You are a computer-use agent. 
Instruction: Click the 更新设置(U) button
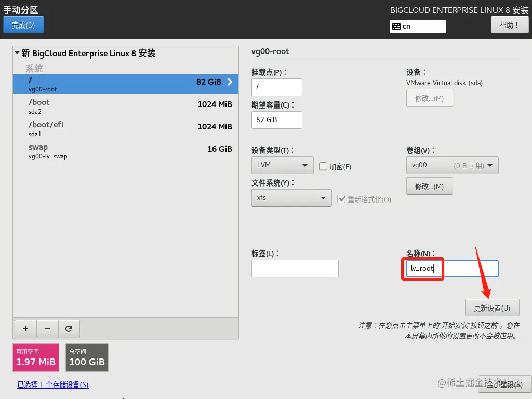pos(492,308)
